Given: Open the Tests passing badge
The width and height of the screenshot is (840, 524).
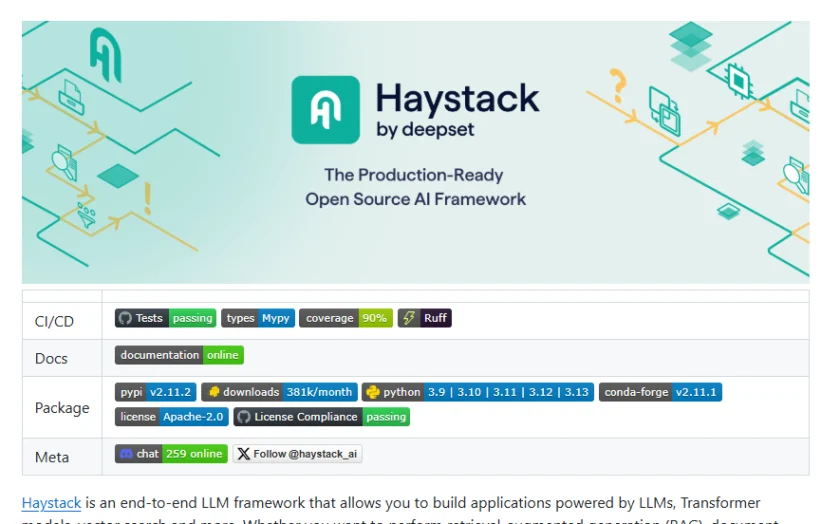Looking at the screenshot, I should [165, 318].
